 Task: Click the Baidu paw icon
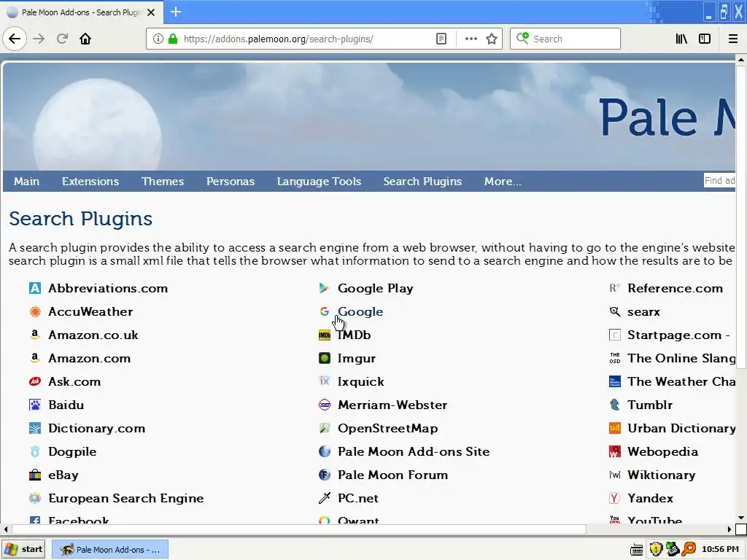click(x=35, y=405)
